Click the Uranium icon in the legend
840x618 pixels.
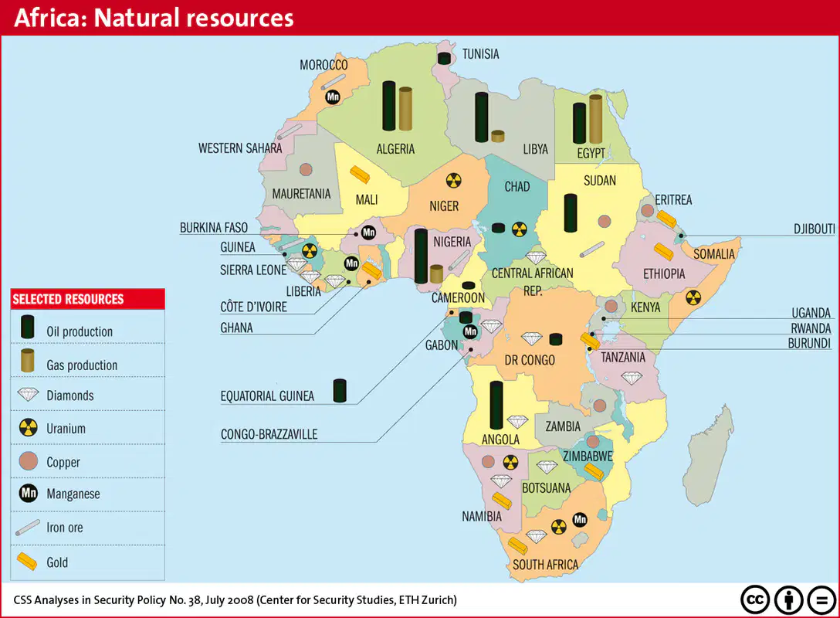[29, 428]
